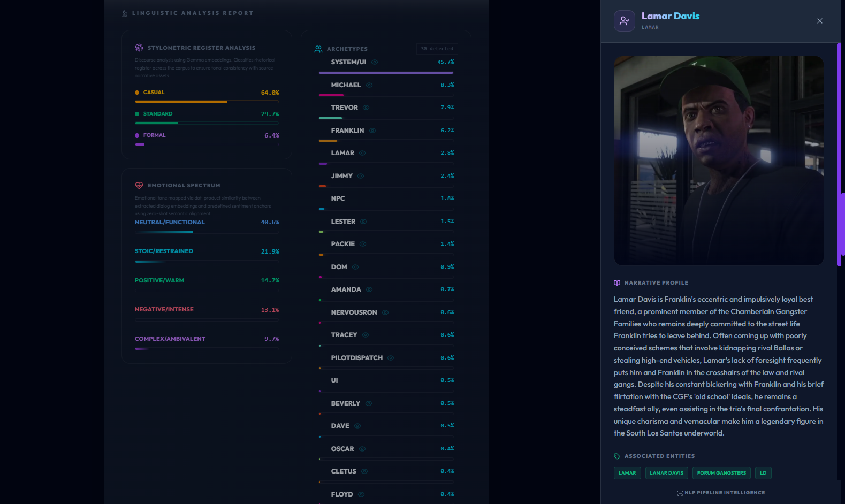The image size is (845, 504).
Task: Select the NEGATIVE/INTENSE emotion label
Action: coord(164,309)
